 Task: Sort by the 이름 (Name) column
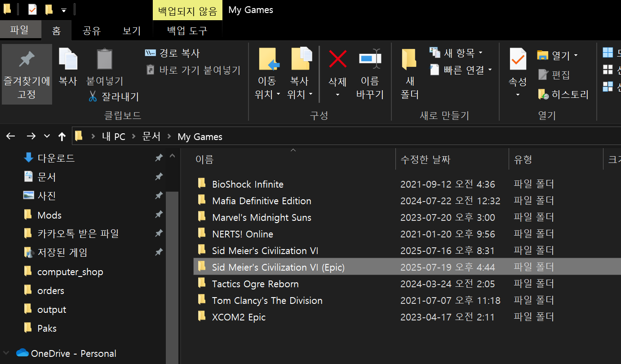(x=293, y=159)
